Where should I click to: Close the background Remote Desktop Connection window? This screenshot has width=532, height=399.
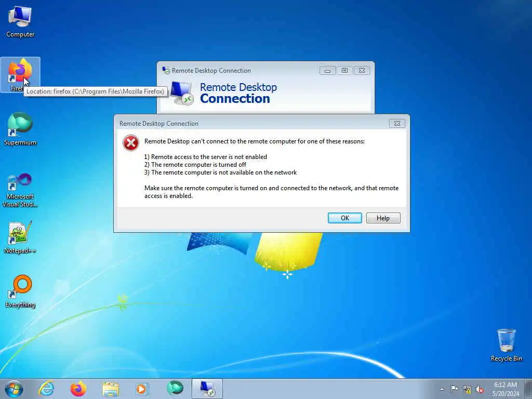tap(362, 71)
